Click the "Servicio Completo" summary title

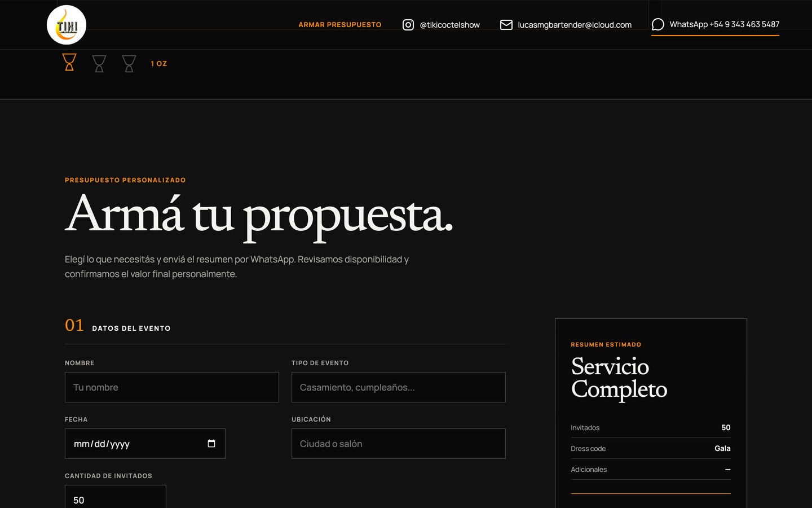click(619, 378)
